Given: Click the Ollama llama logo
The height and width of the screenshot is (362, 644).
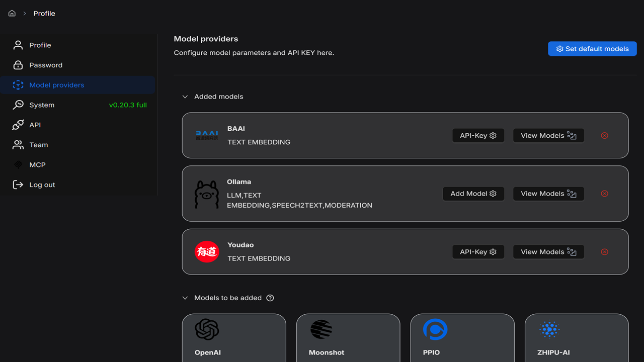Looking at the screenshot, I should 207,194.
